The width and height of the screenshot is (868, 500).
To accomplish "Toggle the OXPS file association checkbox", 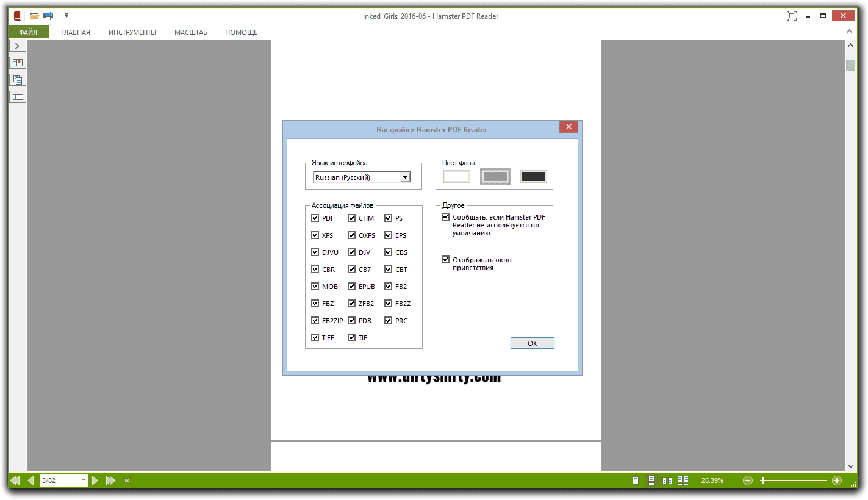I will (x=352, y=235).
